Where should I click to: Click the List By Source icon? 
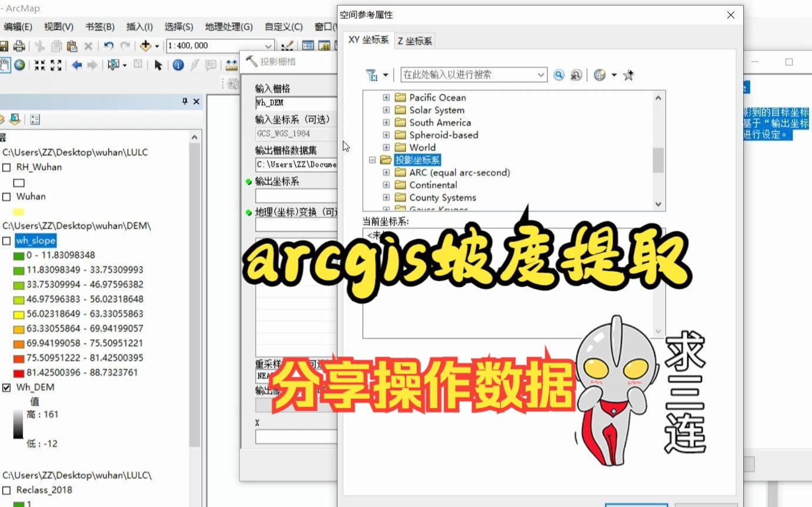coord(14,120)
